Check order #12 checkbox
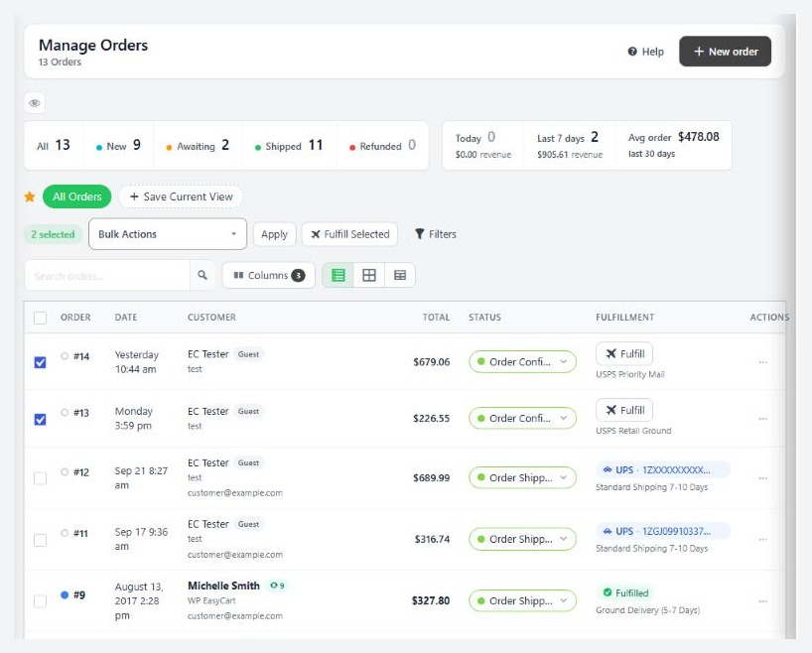The width and height of the screenshot is (812, 653). coord(40,478)
